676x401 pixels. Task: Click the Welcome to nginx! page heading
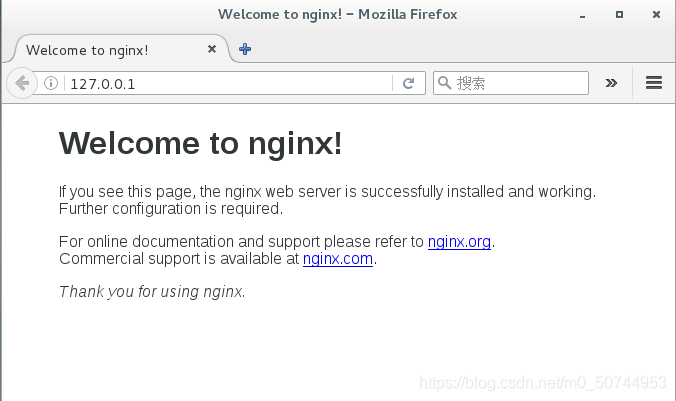200,143
